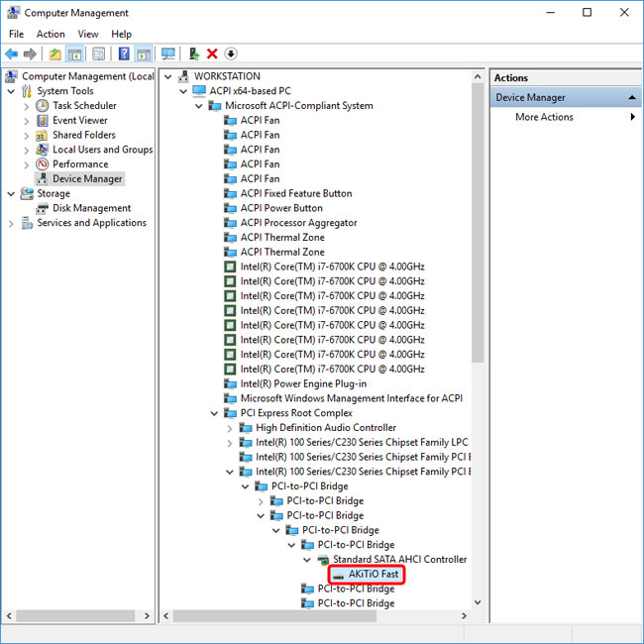Click the Forward arrow in the toolbar
The image size is (644, 644).
(30, 54)
